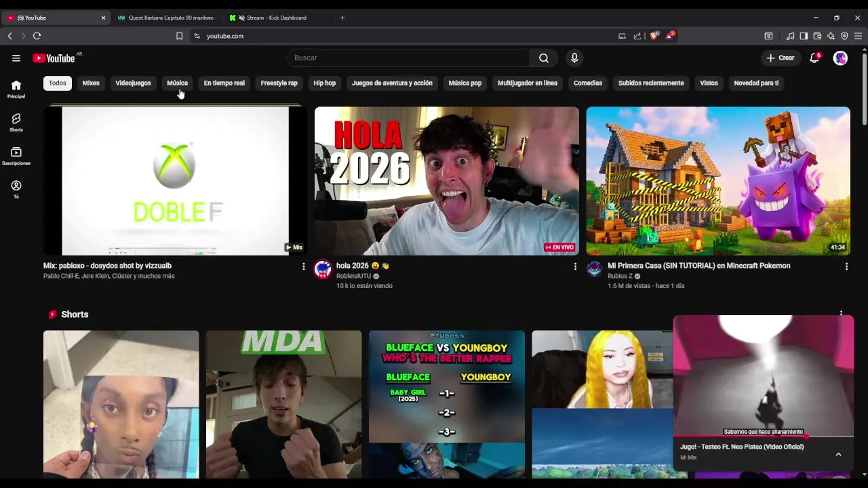Open Blueface vs Youngboy short
This screenshot has width=868, height=488.
coord(447,404)
